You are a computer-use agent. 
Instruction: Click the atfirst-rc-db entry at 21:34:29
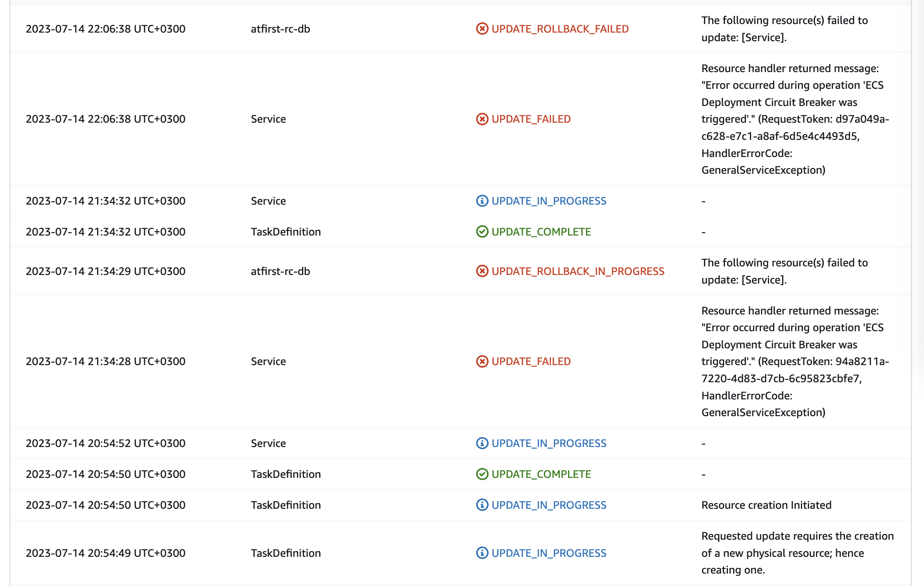click(x=281, y=271)
